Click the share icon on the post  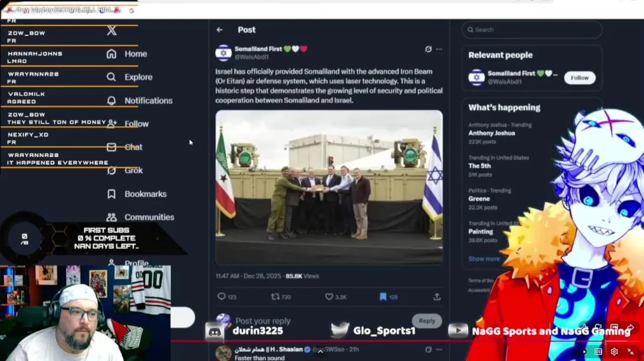[437, 297]
